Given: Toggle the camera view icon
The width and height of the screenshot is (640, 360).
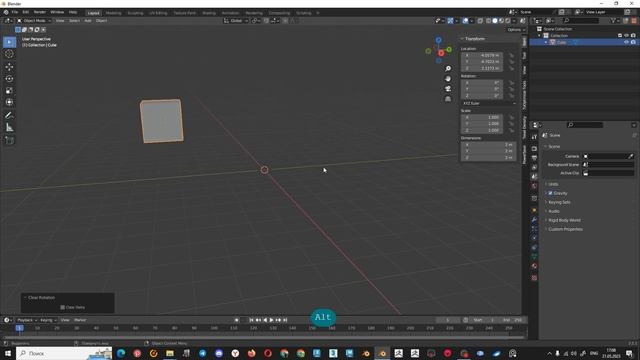Looking at the screenshot, I should coord(448,89).
